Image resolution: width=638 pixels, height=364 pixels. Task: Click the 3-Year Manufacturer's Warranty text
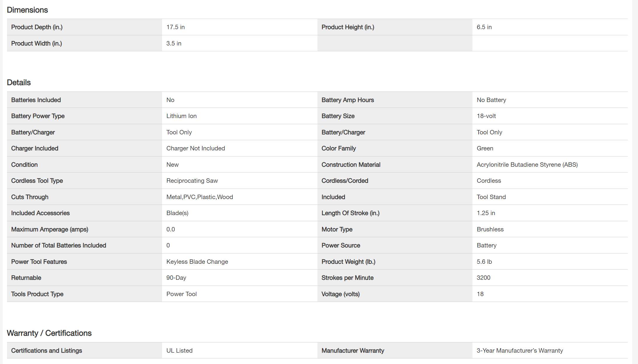coord(520,351)
